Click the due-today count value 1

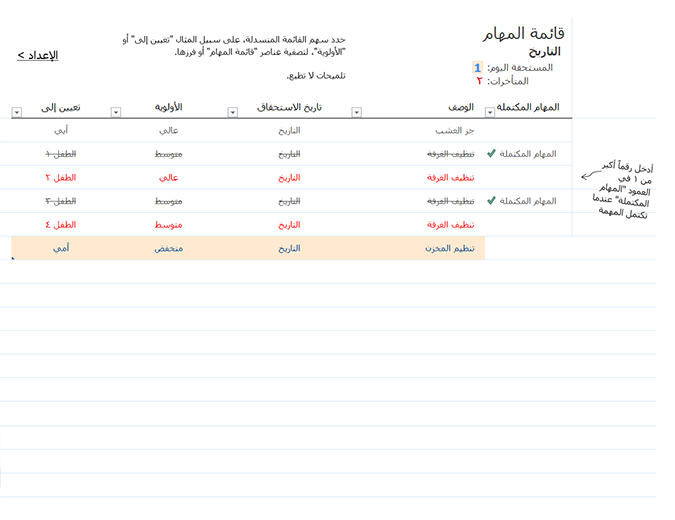[477, 68]
